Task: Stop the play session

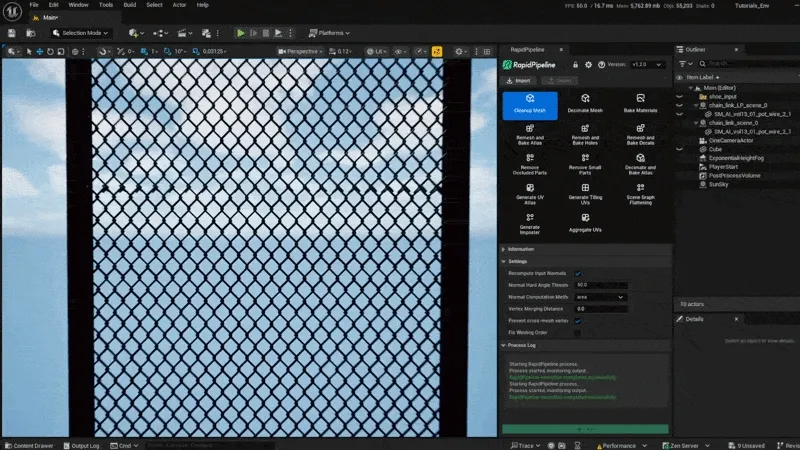Action: [x=266, y=33]
